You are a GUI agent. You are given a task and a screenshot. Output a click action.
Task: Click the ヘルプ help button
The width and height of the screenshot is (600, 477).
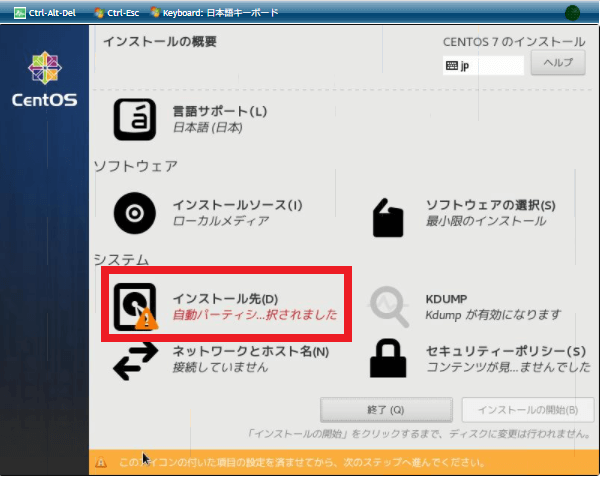[x=558, y=63]
